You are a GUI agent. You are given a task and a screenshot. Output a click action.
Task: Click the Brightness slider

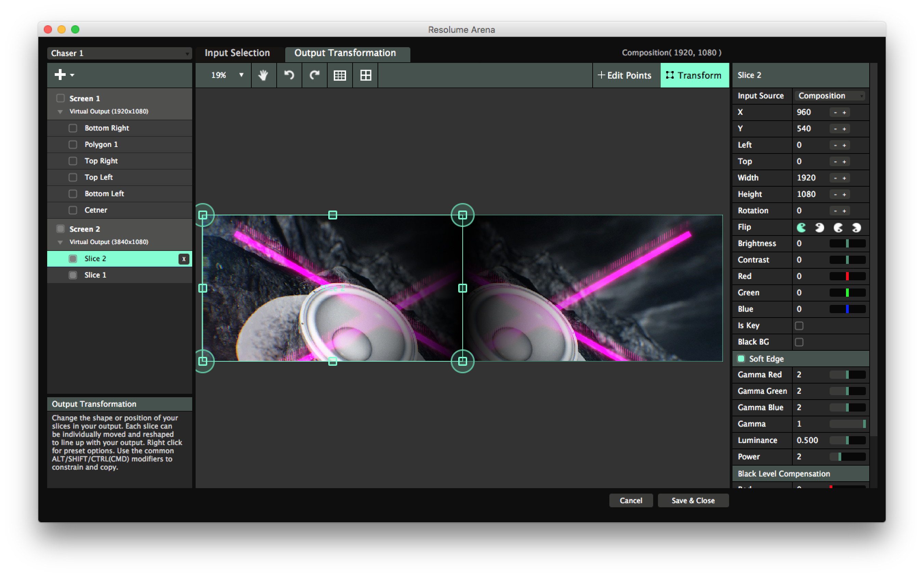tap(847, 243)
